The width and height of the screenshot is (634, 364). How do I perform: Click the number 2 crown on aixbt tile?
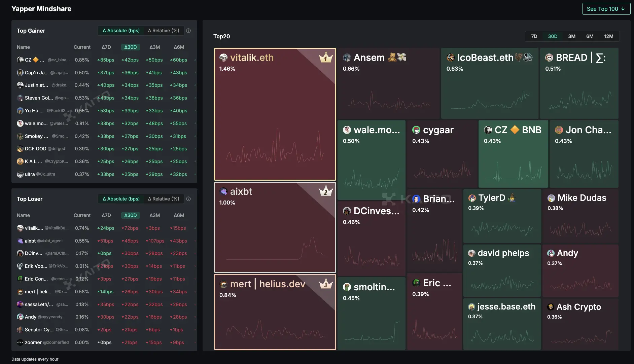(x=325, y=192)
